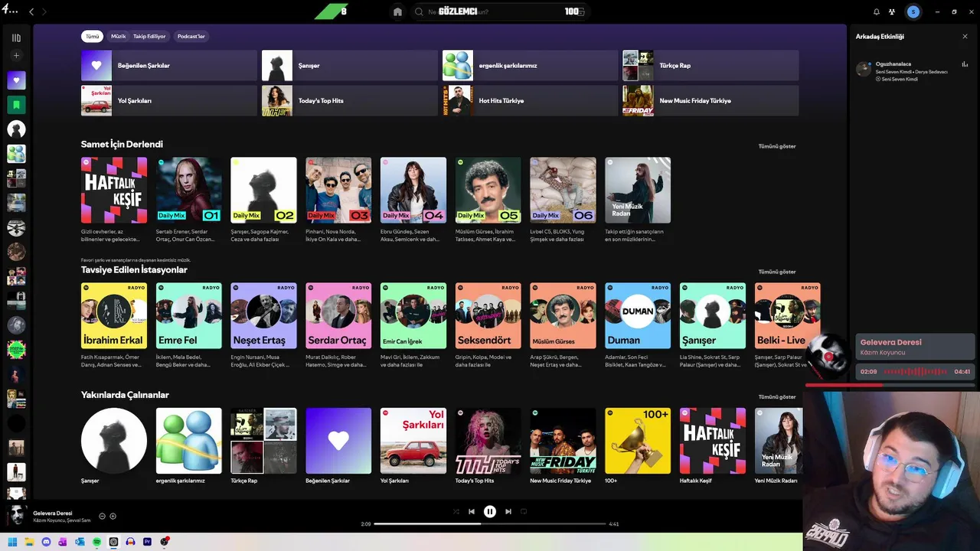Skip to next track
Viewport: 980px width, 551px height.
(508, 511)
